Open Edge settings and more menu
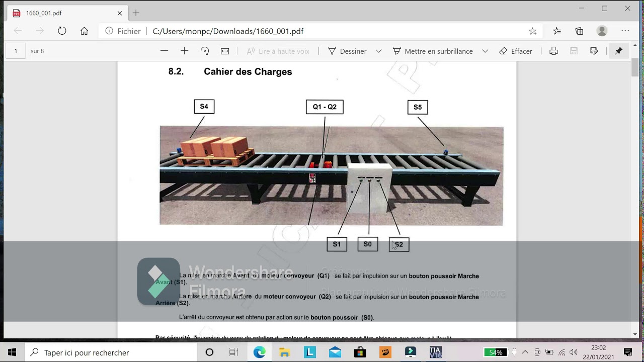 coord(625,31)
